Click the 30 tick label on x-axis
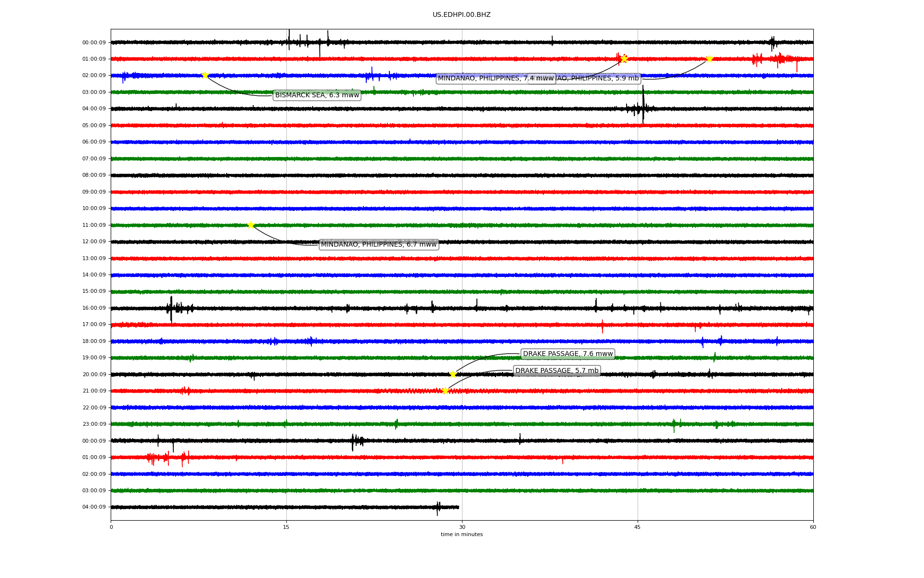 click(x=462, y=527)
